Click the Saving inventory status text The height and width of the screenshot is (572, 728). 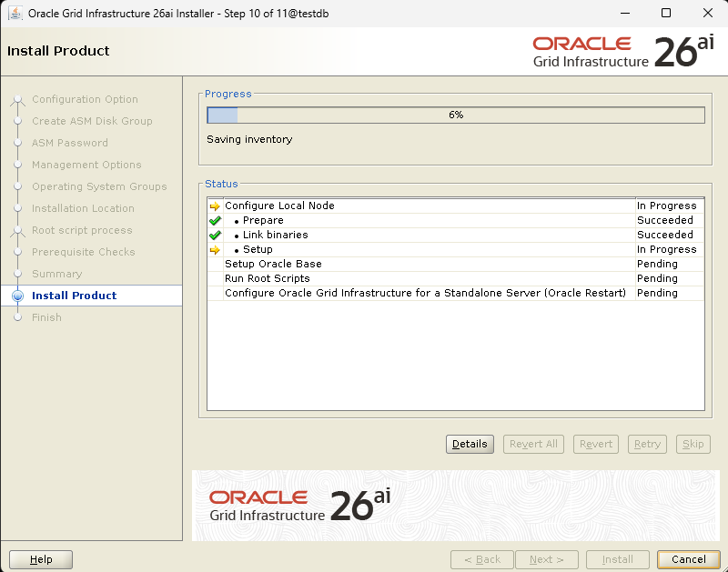pyautogui.click(x=249, y=140)
